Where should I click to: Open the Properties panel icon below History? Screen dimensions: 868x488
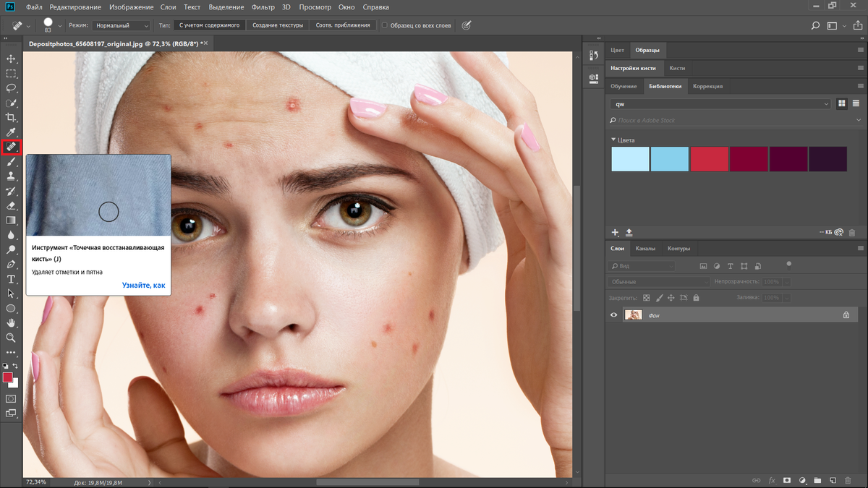click(x=593, y=77)
